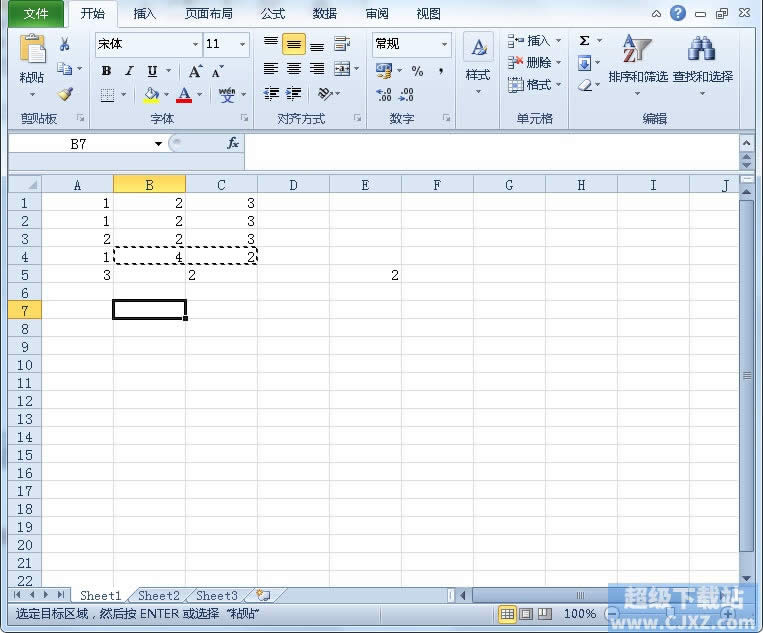Screen dimensions: 763x633
Task: Toggle middle vertical alignment
Action: click(x=294, y=44)
